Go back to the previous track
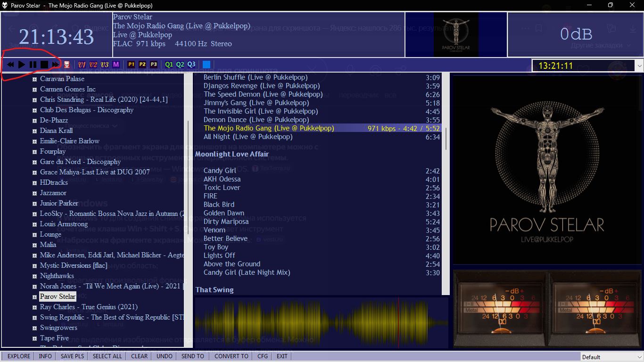Image resolution: width=644 pixels, height=362 pixels. pos(10,65)
